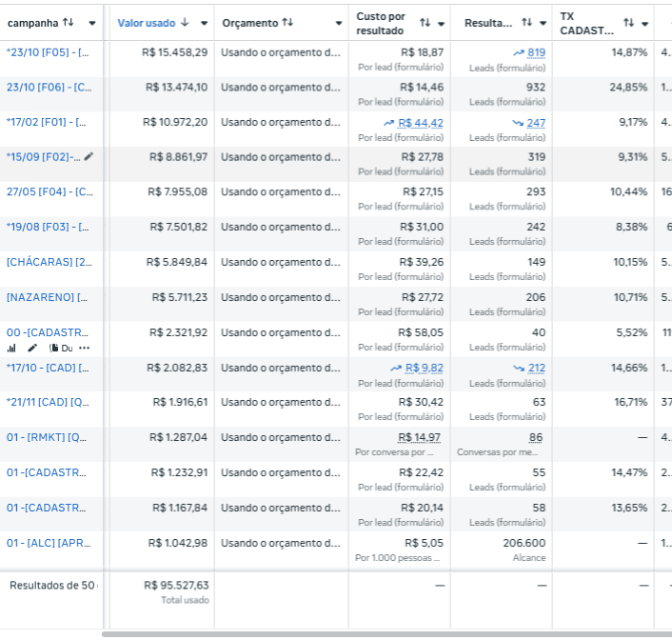Open campaign 23/10 [F06] link
672x640 pixels.
point(49,87)
